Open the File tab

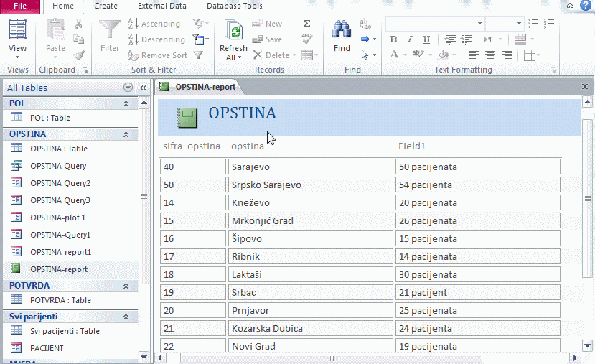[19, 6]
